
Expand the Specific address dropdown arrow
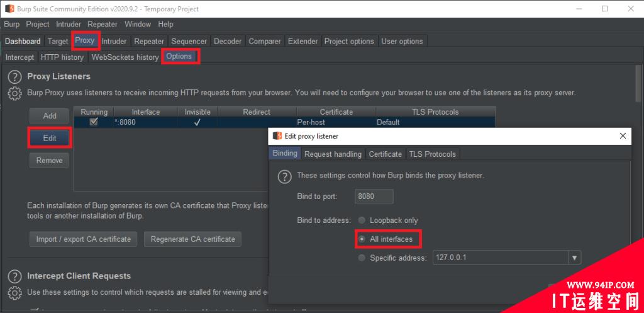pyautogui.click(x=574, y=258)
